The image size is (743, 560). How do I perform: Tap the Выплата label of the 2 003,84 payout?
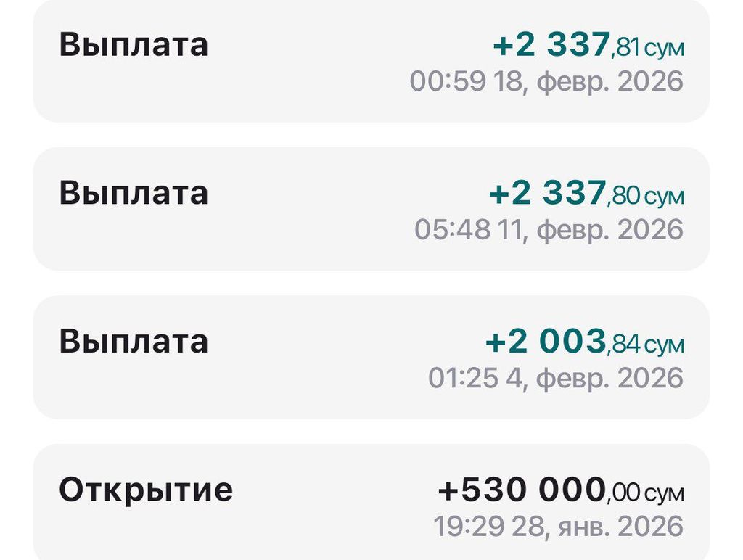coord(134,342)
